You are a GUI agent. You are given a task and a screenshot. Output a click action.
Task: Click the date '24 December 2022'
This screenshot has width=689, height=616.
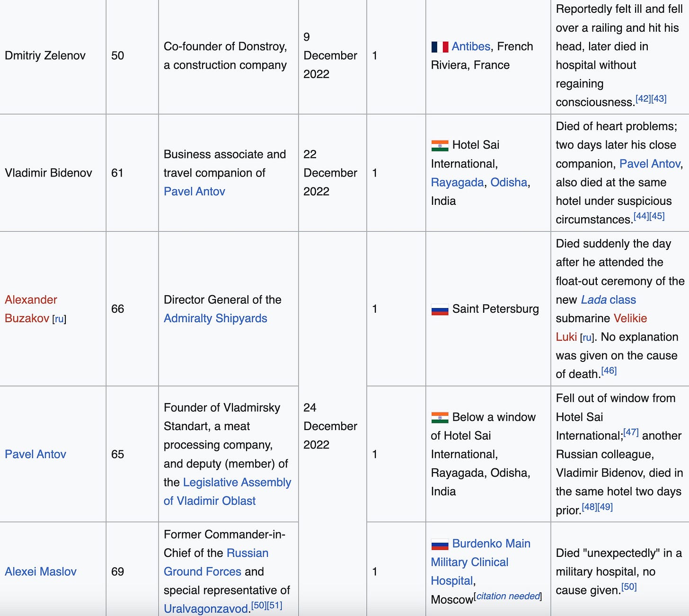(x=330, y=426)
